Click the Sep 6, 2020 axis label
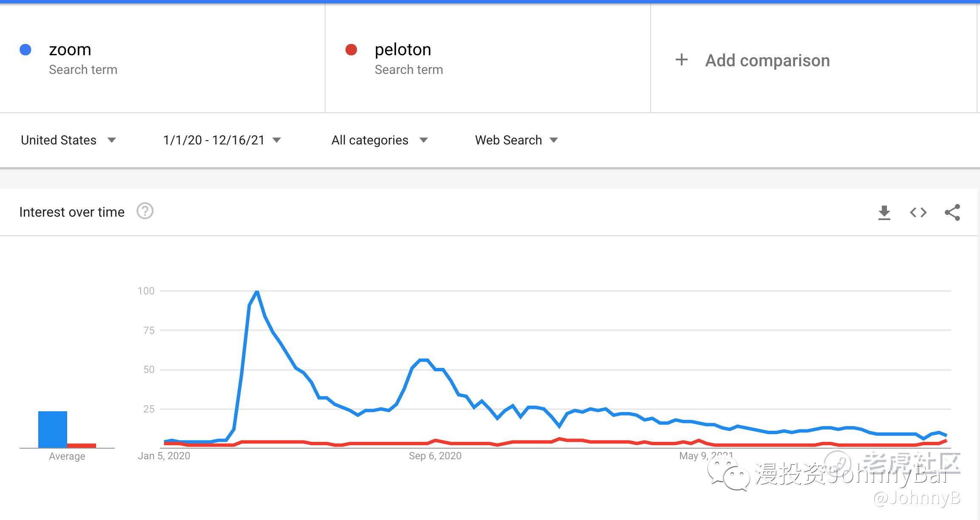 point(435,456)
